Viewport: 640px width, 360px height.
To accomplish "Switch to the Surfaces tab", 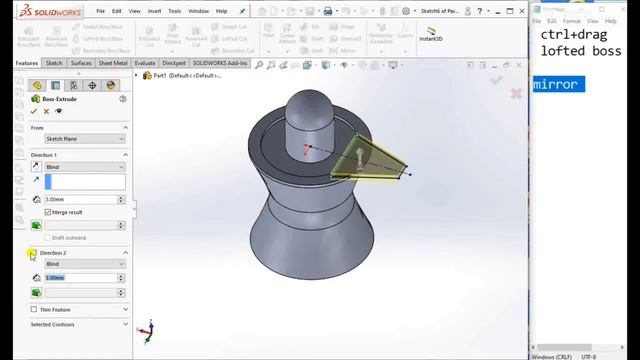I will click(81, 63).
